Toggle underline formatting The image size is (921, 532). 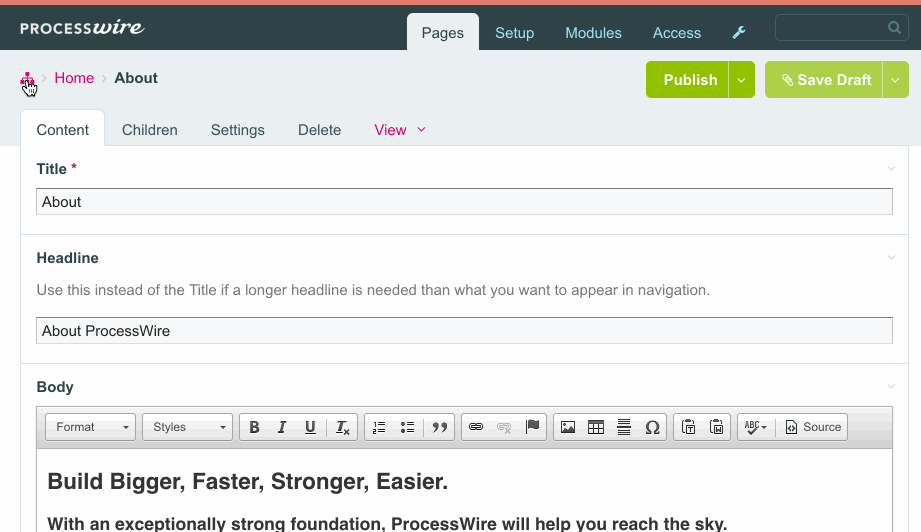(x=310, y=427)
